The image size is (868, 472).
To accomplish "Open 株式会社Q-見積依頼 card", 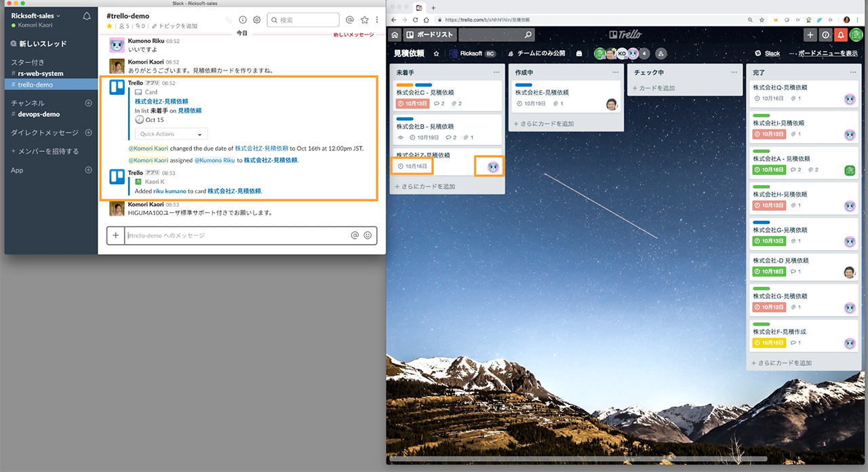I will [x=804, y=92].
